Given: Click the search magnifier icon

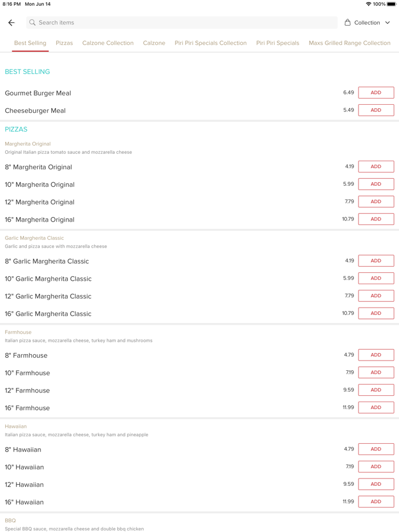Looking at the screenshot, I should coord(32,23).
